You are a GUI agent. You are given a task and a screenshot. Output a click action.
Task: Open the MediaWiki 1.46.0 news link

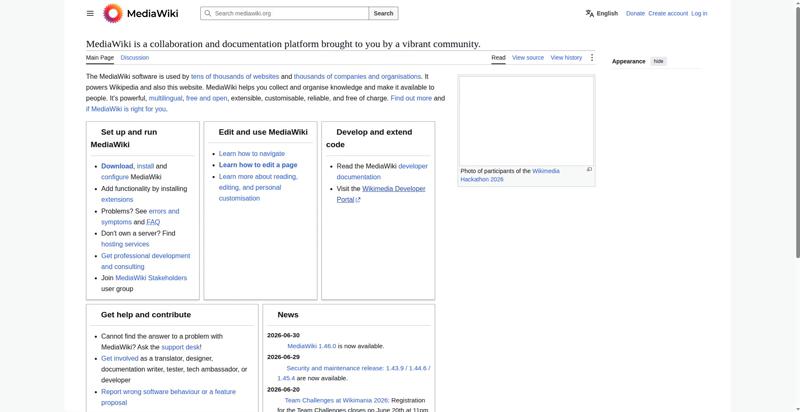click(312, 346)
